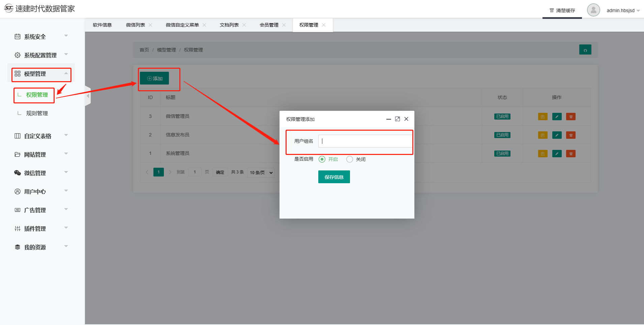Open 规则管理 in the sidebar

(x=37, y=113)
